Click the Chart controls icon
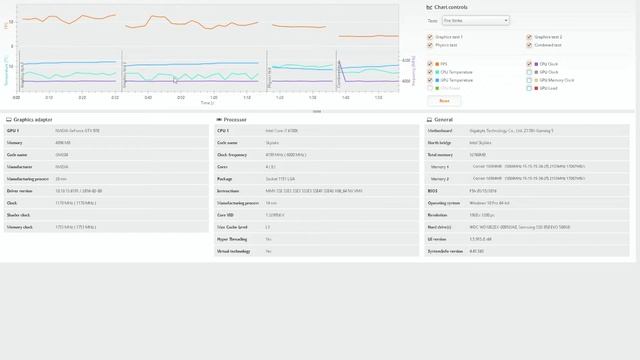This screenshot has width=640, height=360. 429,7
